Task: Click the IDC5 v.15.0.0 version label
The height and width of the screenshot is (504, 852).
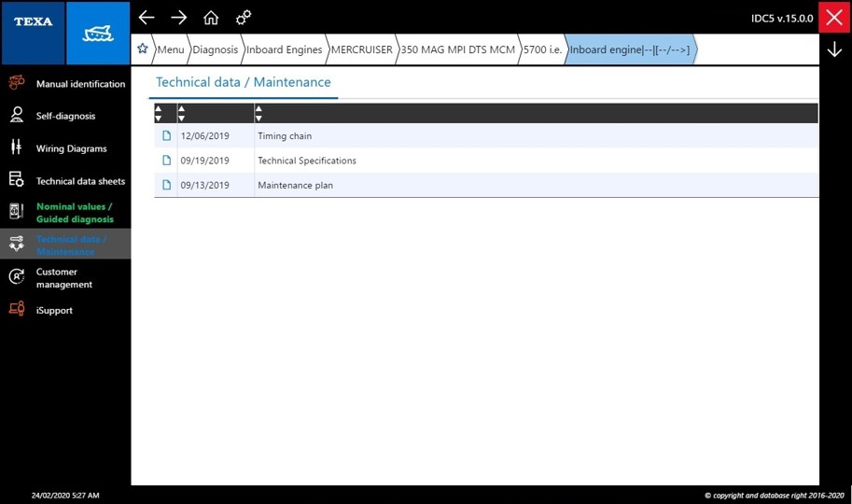Action: pyautogui.click(x=782, y=18)
